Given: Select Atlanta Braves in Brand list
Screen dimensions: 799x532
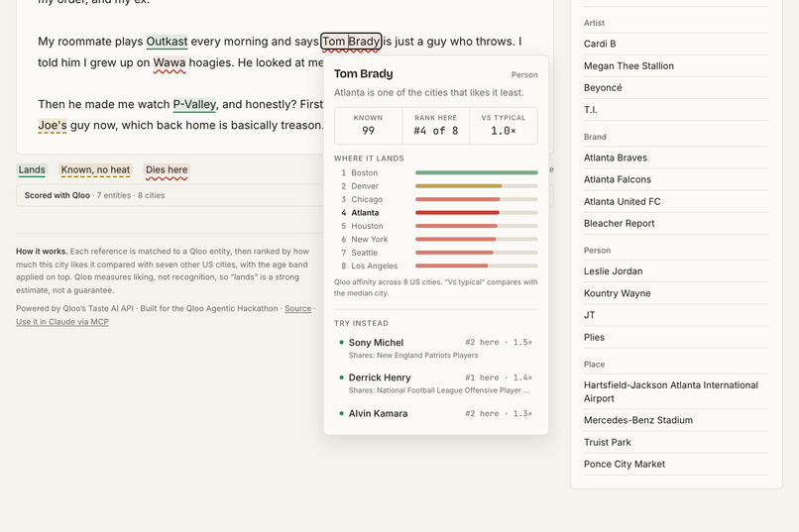Looking at the screenshot, I should (676, 158).
